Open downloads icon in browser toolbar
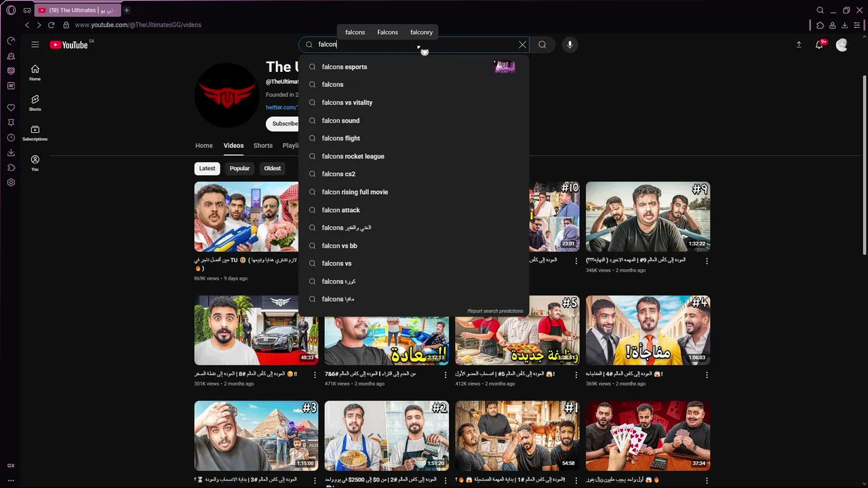 pos(844,25)
